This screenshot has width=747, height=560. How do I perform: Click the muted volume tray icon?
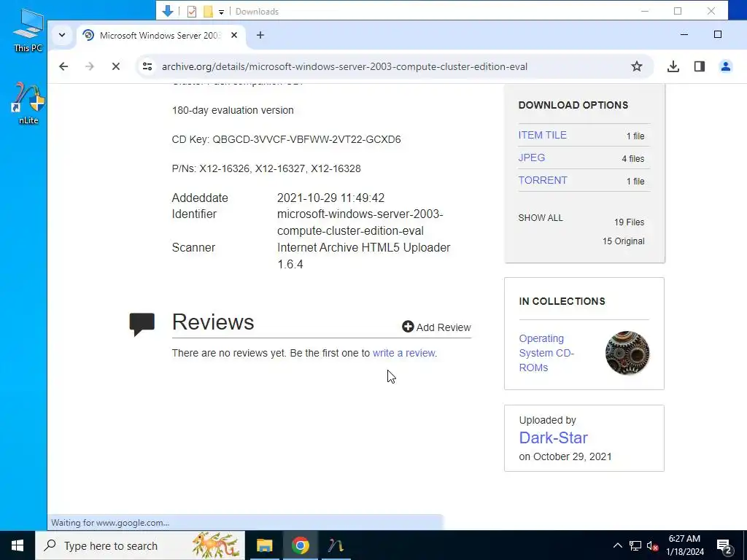[x=652, y=545]
